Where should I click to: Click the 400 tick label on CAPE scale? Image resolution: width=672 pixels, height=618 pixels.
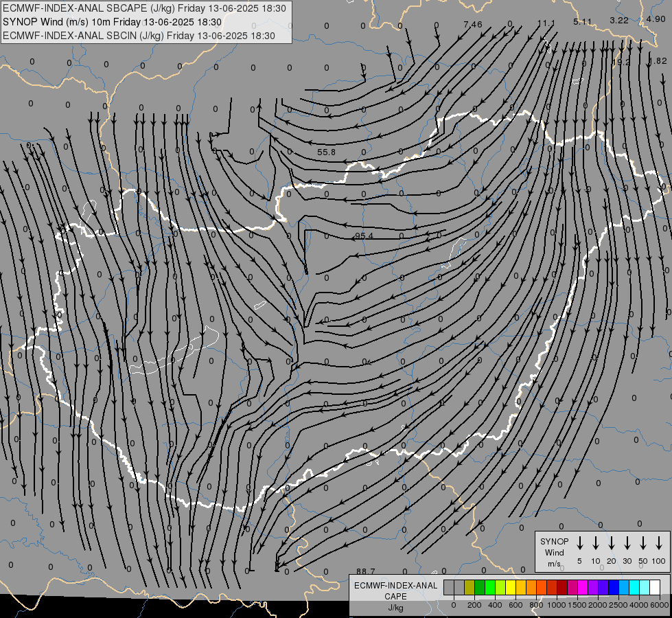tap(495, 605)
